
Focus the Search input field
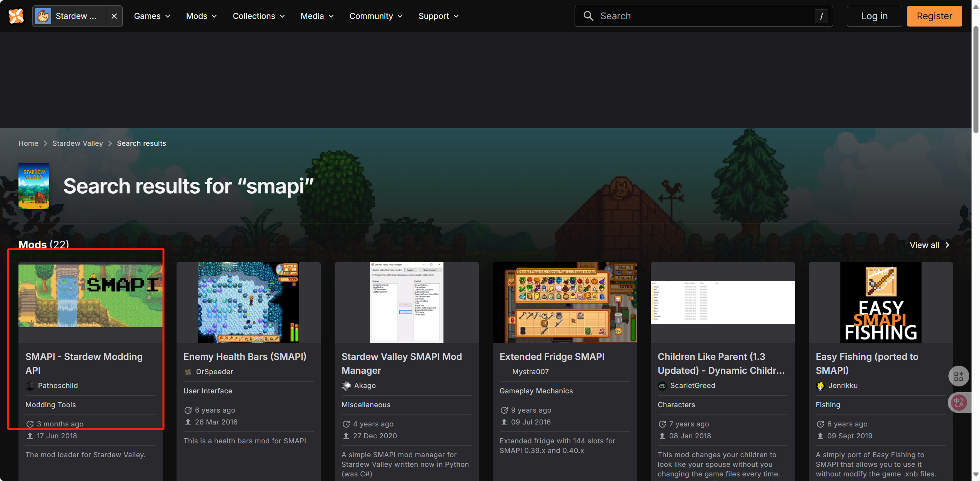703,16
